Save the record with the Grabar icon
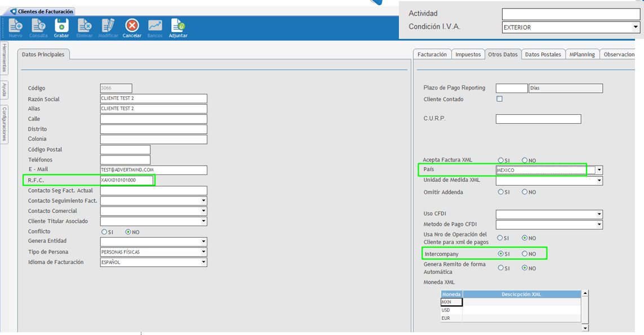The width and height of the screenshot is (644, 335). [x=61, y=28]
